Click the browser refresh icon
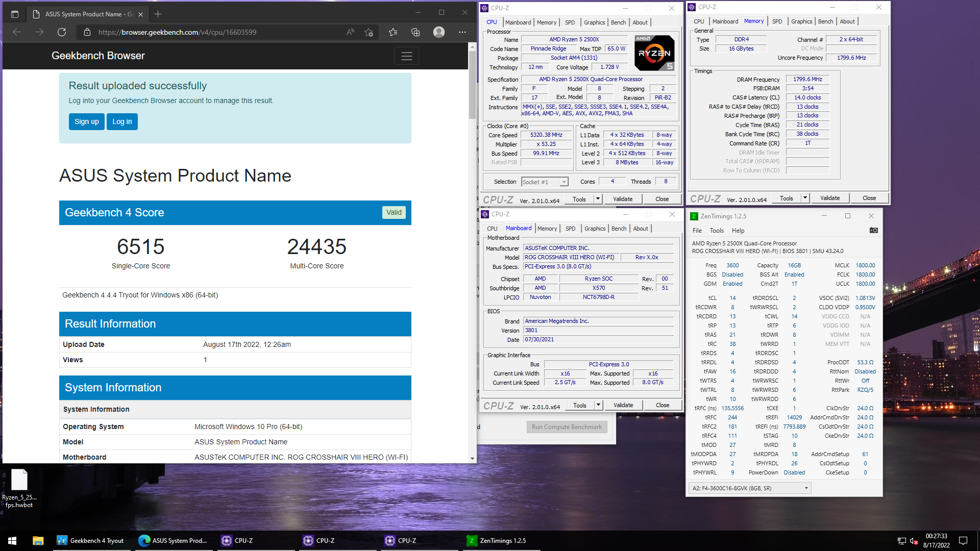980x551 pixels. [x=62, y=32]
